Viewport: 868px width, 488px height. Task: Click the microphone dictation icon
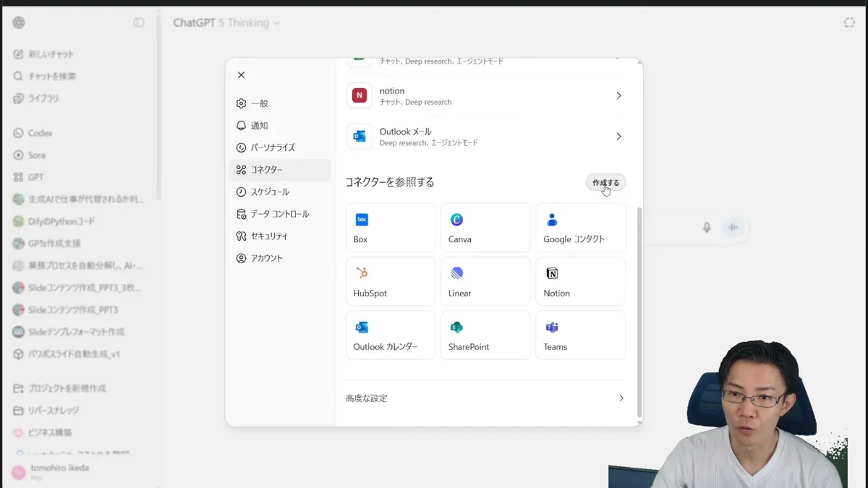(x=707, y=227)
